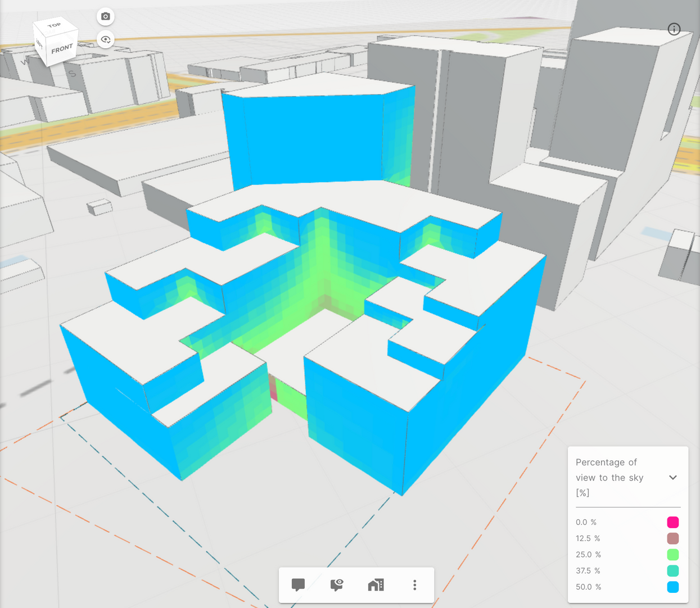Open the three-dot more options menu

point(414,585)
